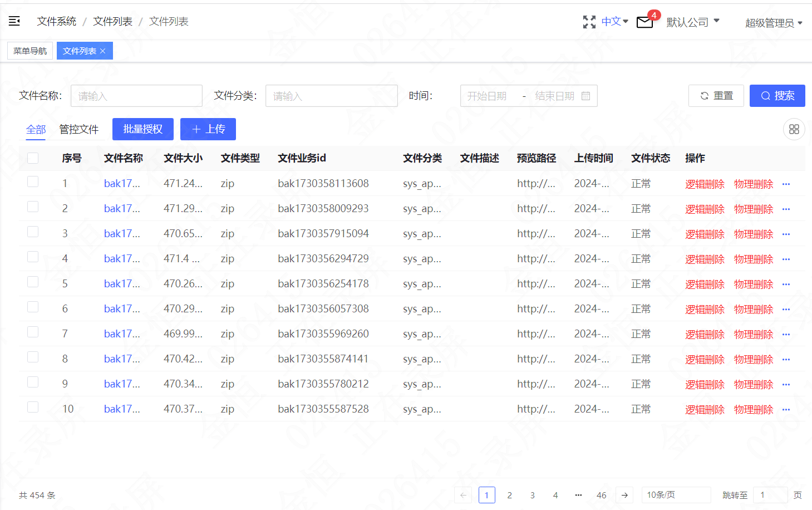Click the 搜索 search button
The height and width of the screenshot is (510, 812).
[x=777, y=96]
